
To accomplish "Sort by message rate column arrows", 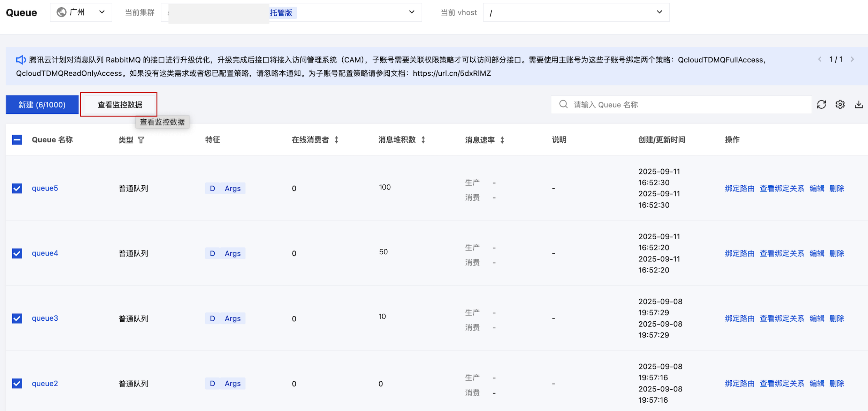I will tap(502, 140).
